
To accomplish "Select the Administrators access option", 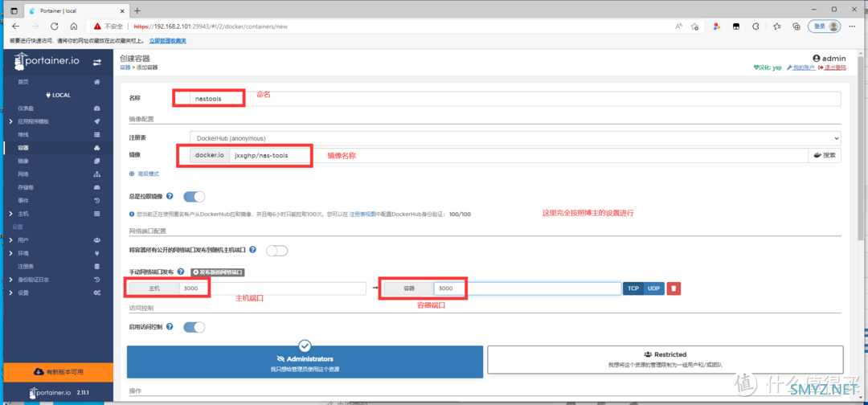I will pos(305,362).
